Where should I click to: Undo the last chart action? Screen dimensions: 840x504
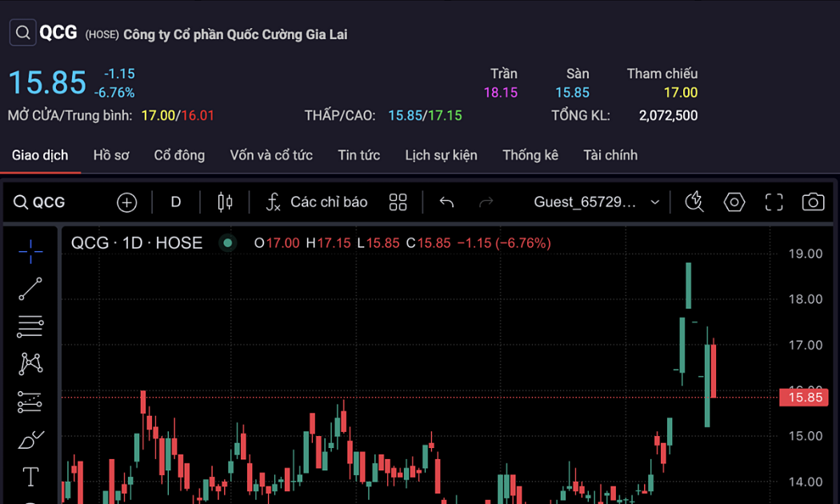446,202
